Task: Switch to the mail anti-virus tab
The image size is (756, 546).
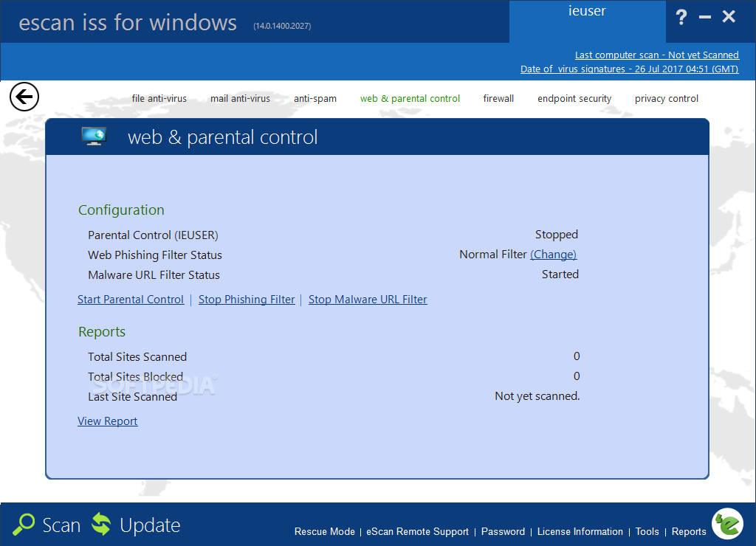Action: [240, 98]
